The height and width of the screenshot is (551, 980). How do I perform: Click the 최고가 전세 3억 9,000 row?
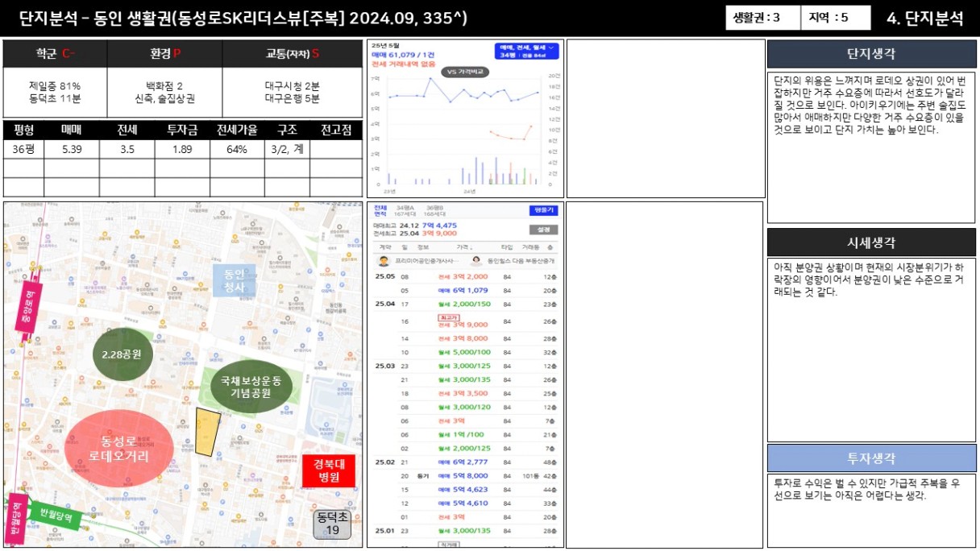pos(465,321)
